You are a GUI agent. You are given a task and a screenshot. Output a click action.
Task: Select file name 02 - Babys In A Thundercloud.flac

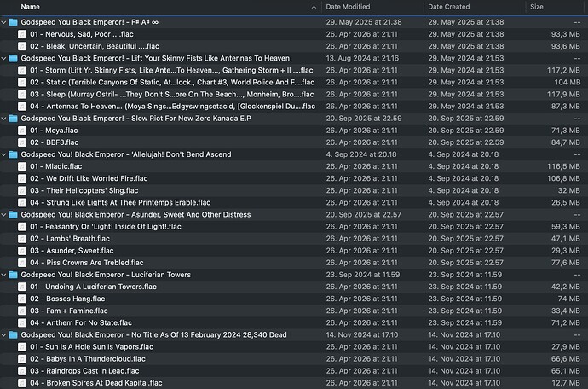point(88,359)
